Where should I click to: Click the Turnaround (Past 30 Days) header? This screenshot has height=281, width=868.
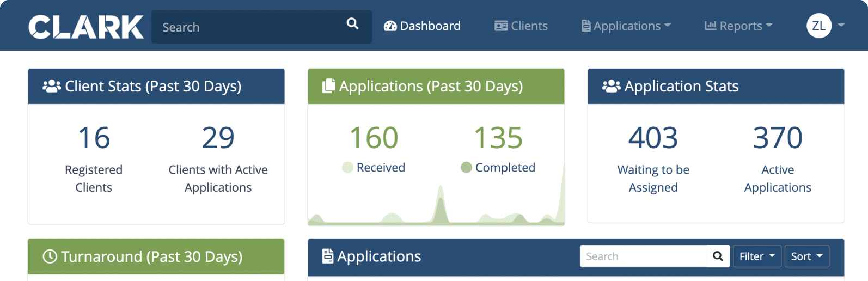156,256
